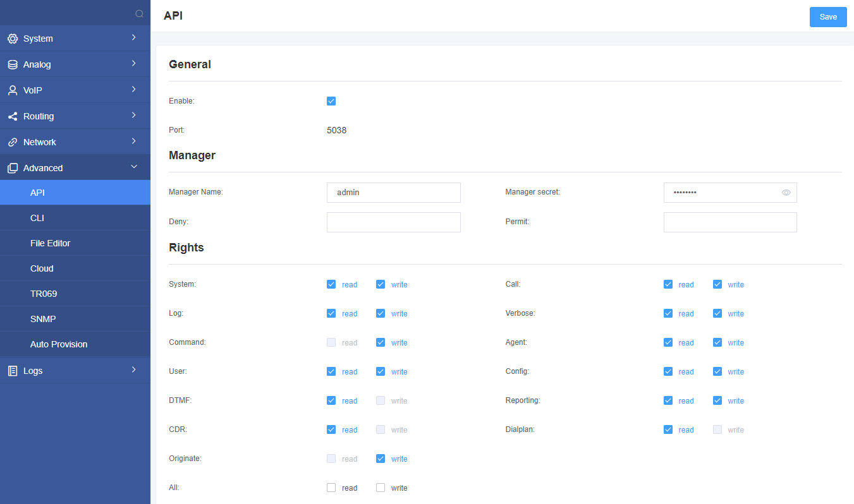This screenshot has width=854, height=504.
Task: Toggle Originate write checkbox
Action: point(381,459)
